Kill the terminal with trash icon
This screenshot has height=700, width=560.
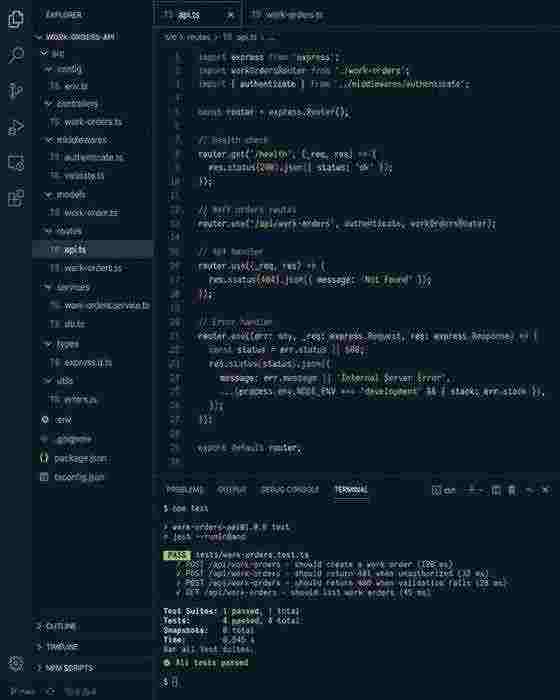tap(512, 490)
